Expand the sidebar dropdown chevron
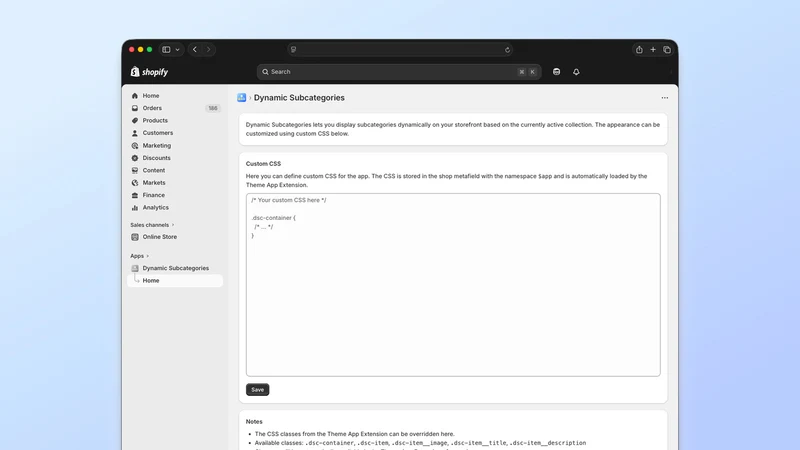The image size is (800, 450). [178, 49]
